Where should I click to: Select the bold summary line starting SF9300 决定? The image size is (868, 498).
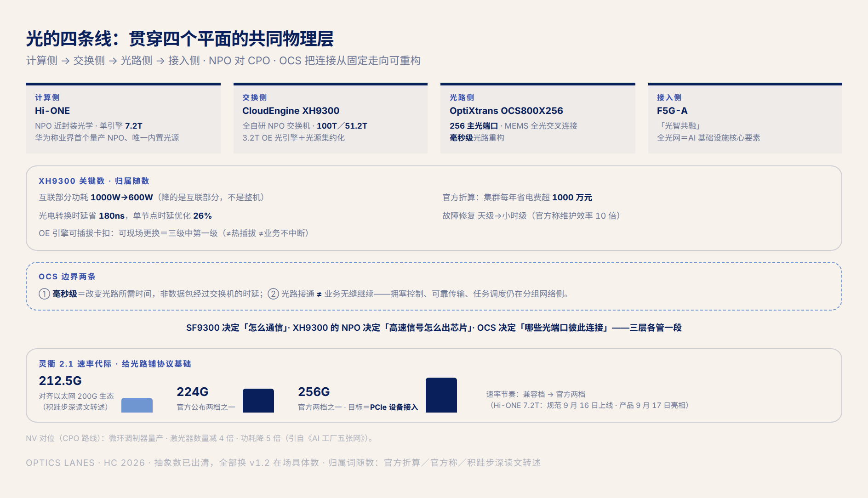tap(434, 328)
